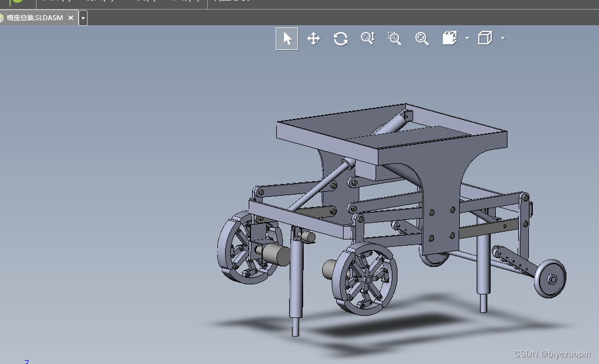The height and width of the screenshot is (364, 599).
Task: Select the Pan view tool
Action: tap(313, 39)
